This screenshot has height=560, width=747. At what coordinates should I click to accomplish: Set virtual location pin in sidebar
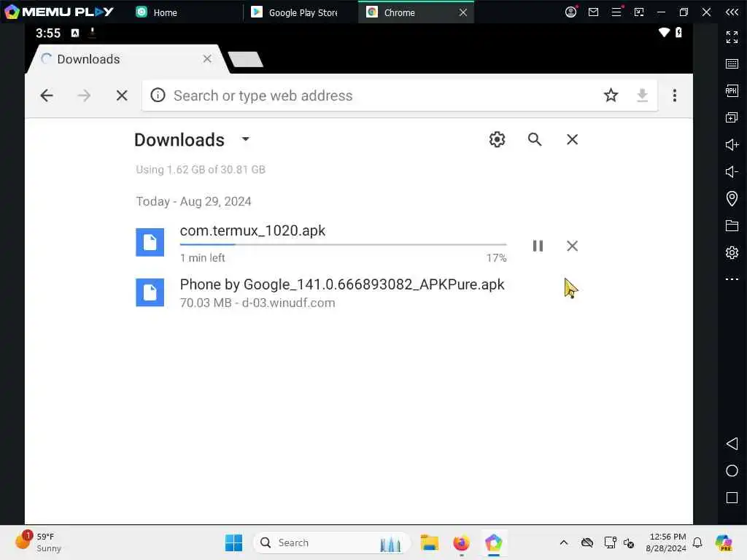[732, 198]
